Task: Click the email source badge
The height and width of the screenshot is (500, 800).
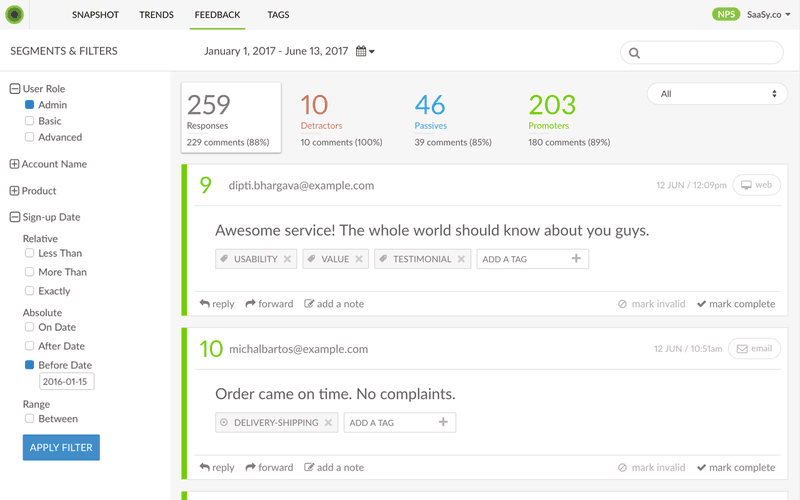Action: point(754,348)
